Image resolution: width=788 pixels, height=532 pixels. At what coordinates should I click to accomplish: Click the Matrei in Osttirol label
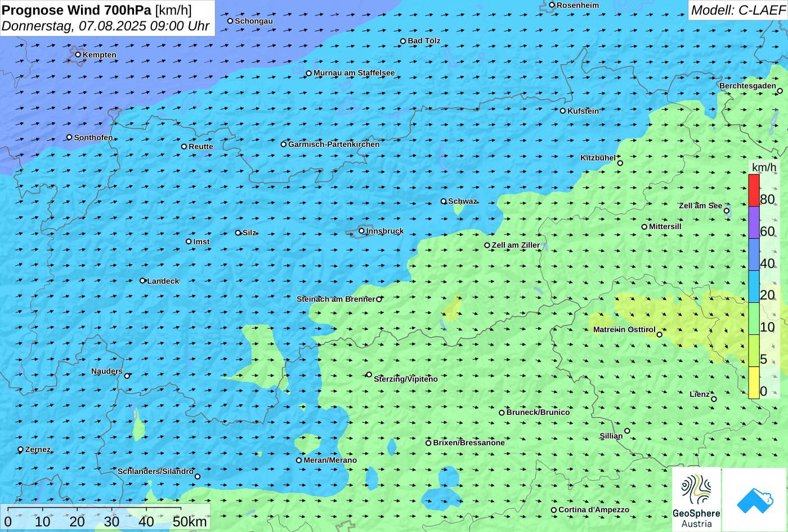pos(624,329)
